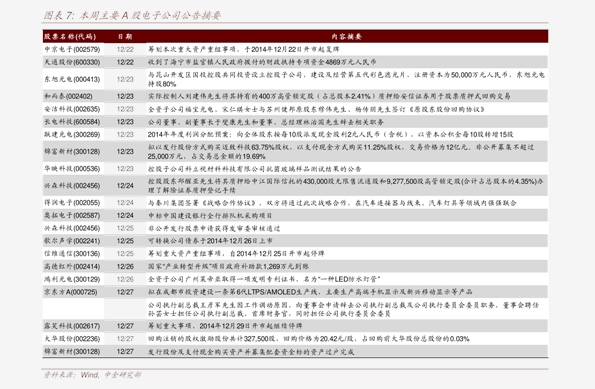The image size is (595, 389).
Task: Click the summary mentioning 2014年12月29日开市起继续停牌
Action: [225, 326]
